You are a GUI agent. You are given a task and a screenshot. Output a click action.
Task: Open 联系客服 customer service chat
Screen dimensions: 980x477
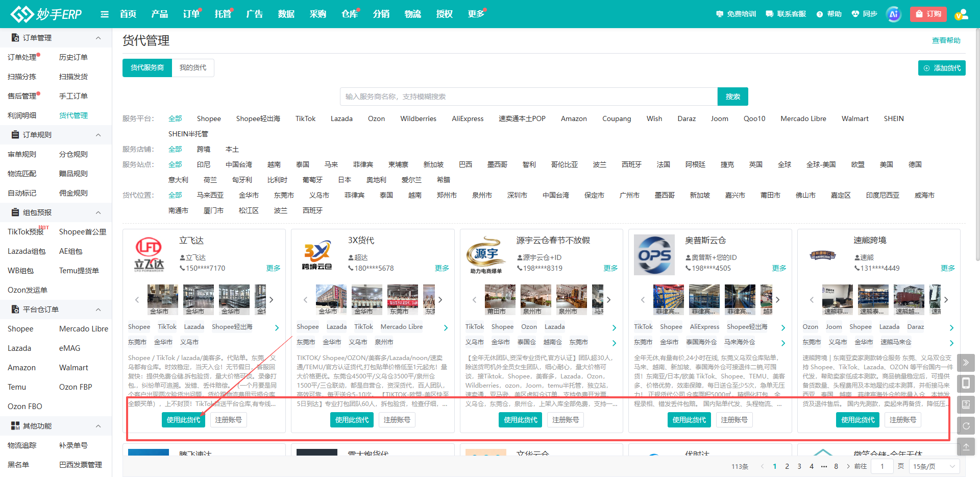click(x=786, y=14)
